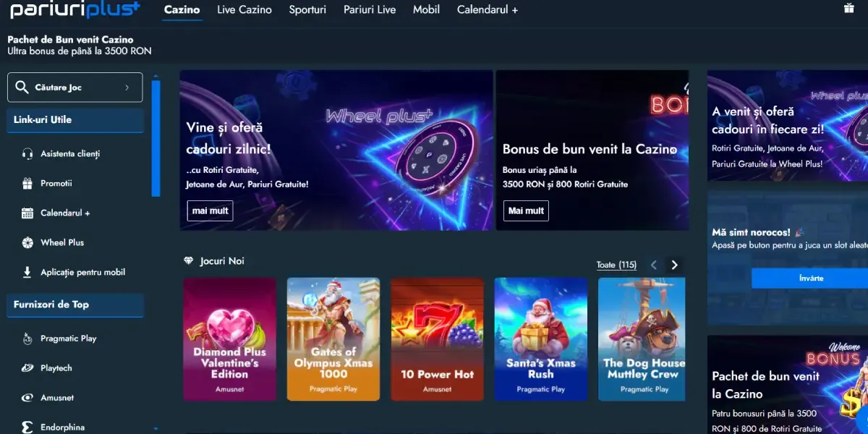
Task: Open the Toate (115) link
Action: [x=616, y=265]
